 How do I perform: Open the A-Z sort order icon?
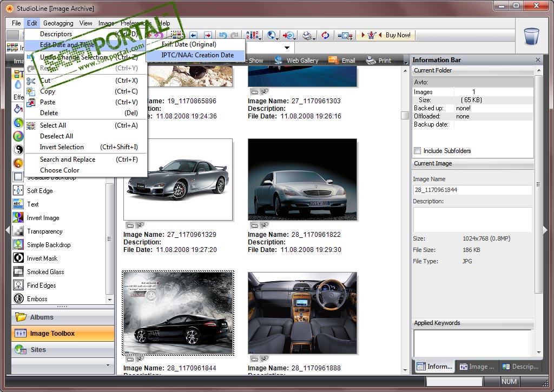[252, 35]
